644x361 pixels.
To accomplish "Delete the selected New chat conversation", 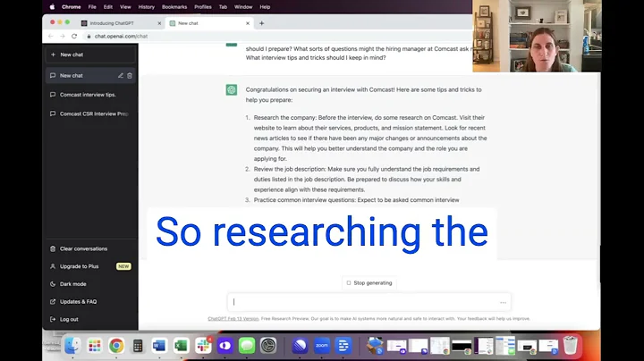I will 130,75.
